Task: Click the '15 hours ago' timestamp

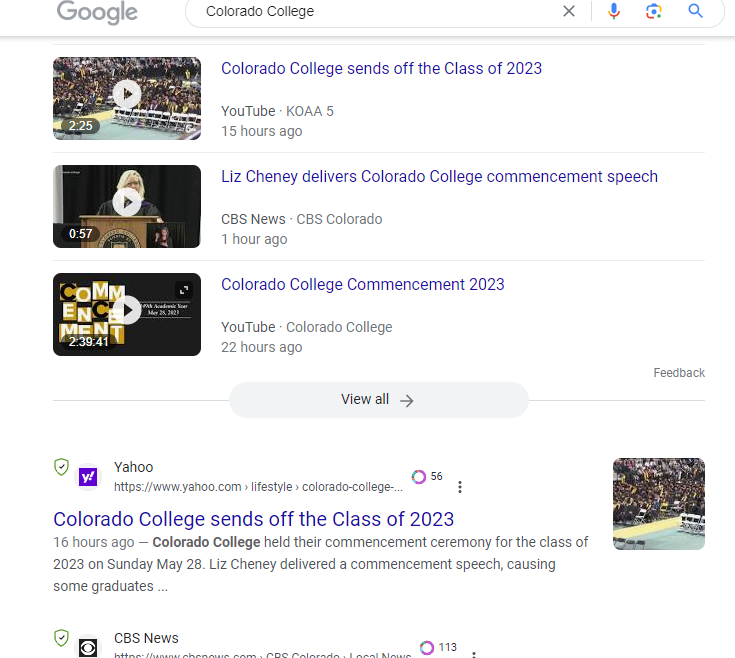Action: tap(262, 131)
